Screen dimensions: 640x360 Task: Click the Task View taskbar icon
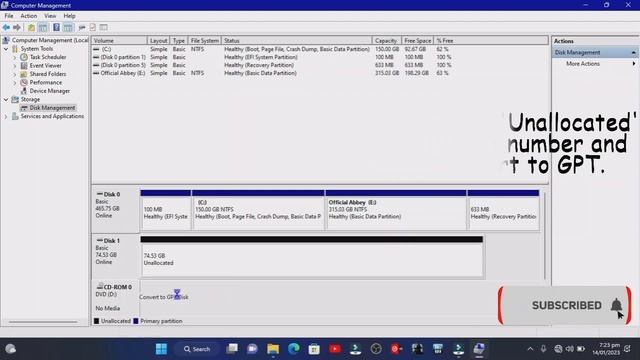[x=232, y=349]
